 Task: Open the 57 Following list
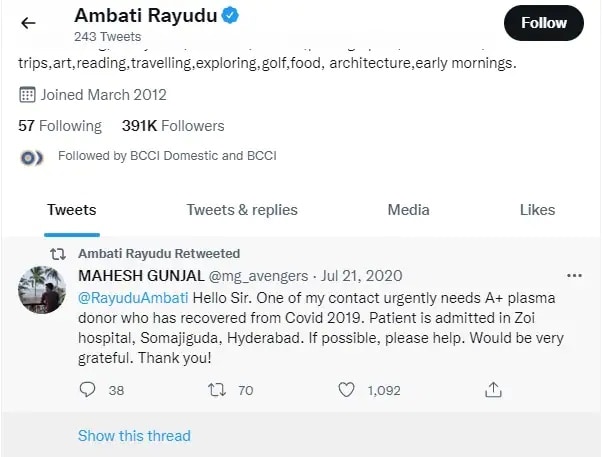[x=60, y=126]
